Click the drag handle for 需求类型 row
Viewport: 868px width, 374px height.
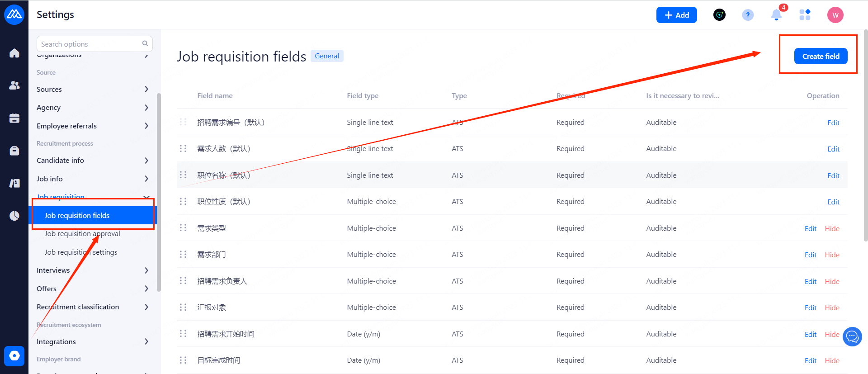[x=183, y=228]
